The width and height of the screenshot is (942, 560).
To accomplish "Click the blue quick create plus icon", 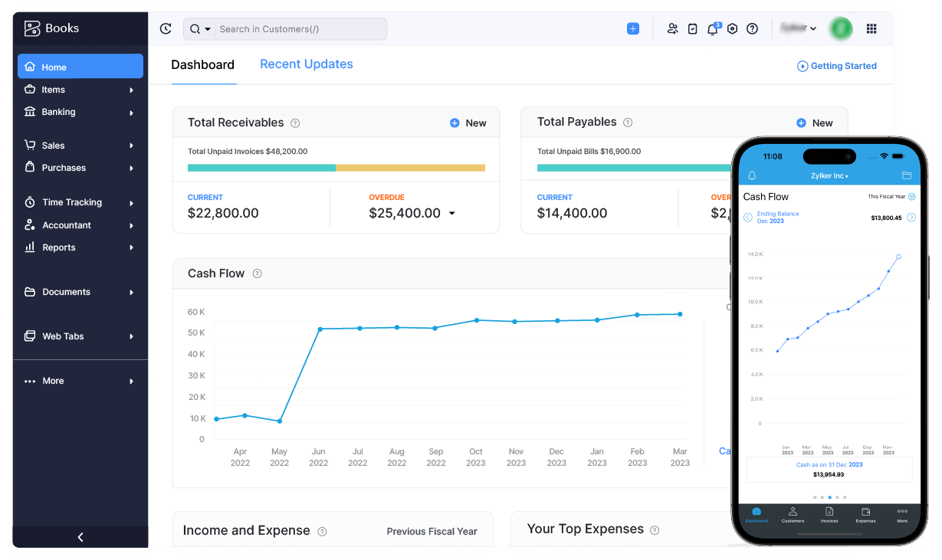I will [x=632, y=29].
